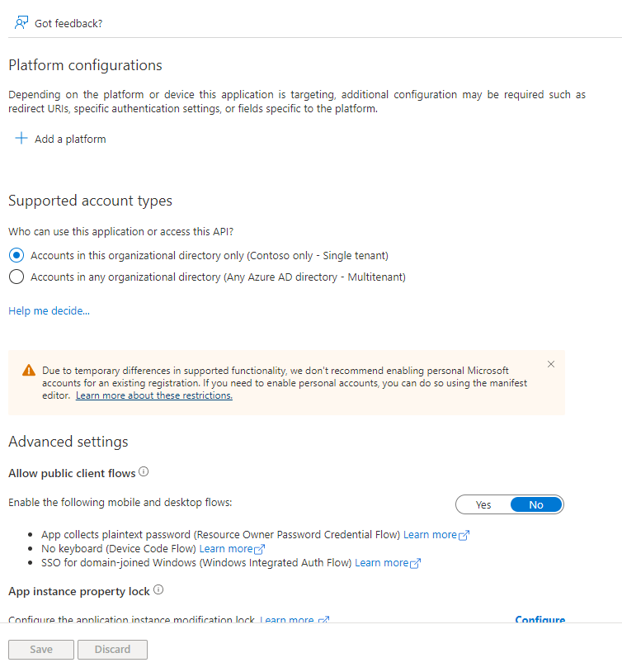Open the Help me decide link
Viewport: 622px width, 672px height.
click(49, 310)
